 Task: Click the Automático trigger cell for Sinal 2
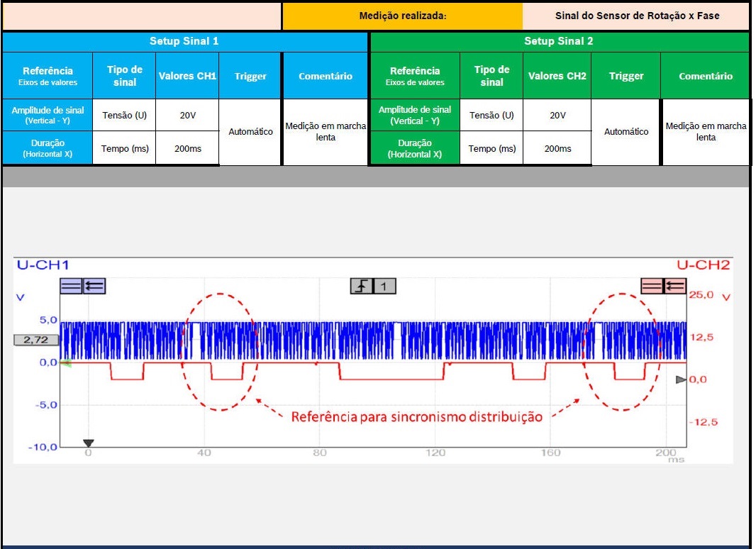click(626, 132)
